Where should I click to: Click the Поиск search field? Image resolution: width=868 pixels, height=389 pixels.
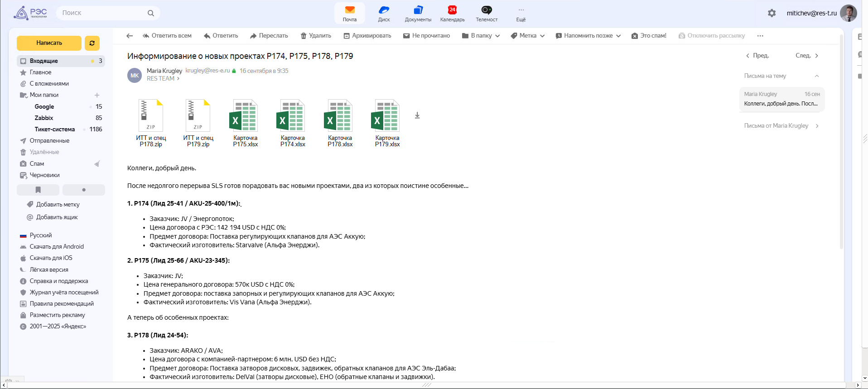coord(103,13)
